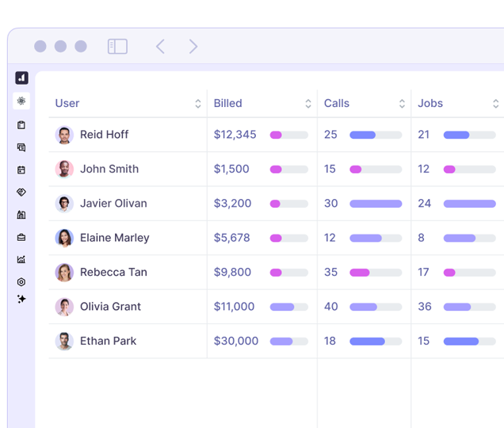Screen dimensions: 504x428
Task: Sort the table by User column arrows
Action: pyautogui.click(x=197, y=104)
